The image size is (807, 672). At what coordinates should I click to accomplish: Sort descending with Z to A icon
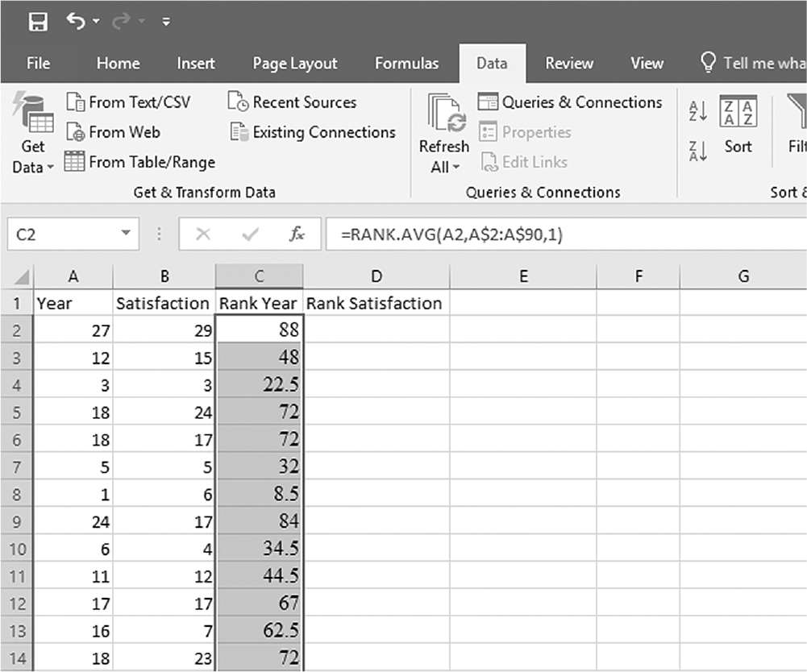coord(698,151)
